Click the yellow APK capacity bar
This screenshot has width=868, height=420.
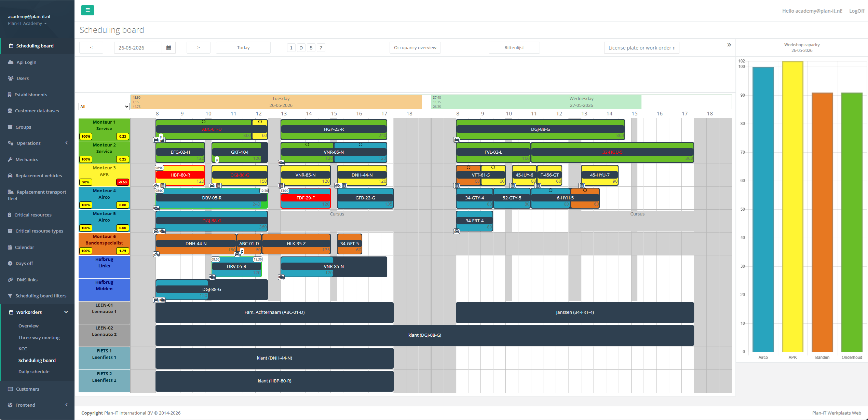[x=793, y=207]
